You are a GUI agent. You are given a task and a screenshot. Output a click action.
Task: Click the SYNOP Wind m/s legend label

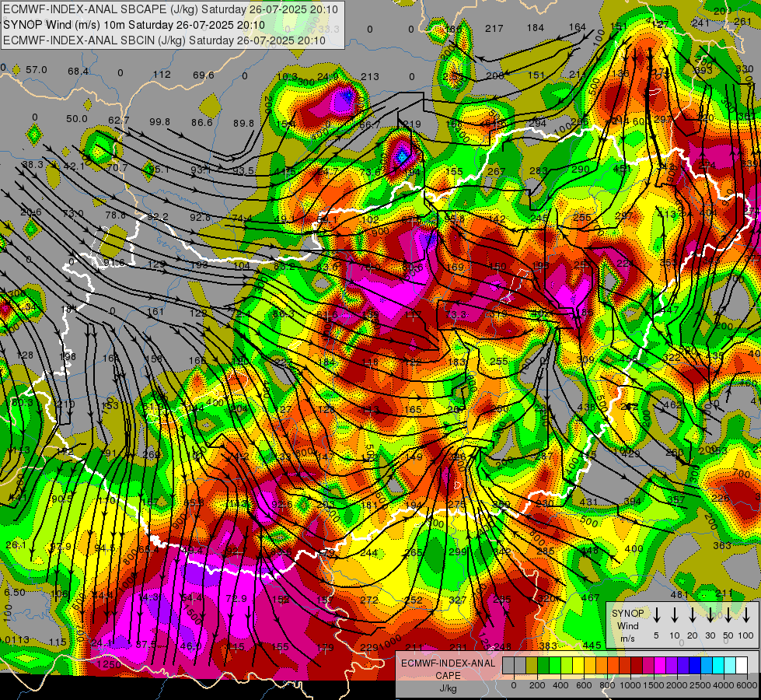click(627, 625)
